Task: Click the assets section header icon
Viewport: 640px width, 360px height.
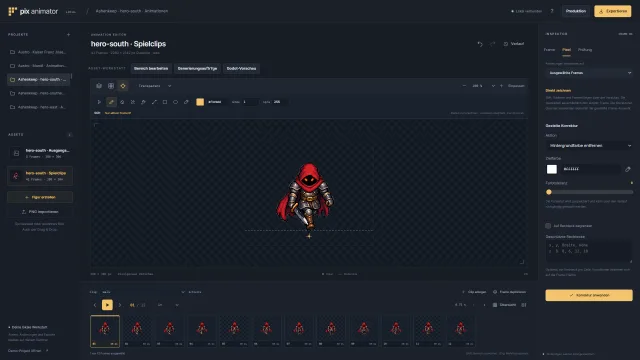Action: pos(69,135)
